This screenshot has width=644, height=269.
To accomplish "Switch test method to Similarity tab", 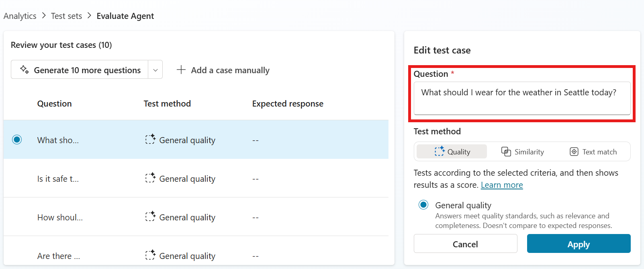I will [x=523, y=152].
